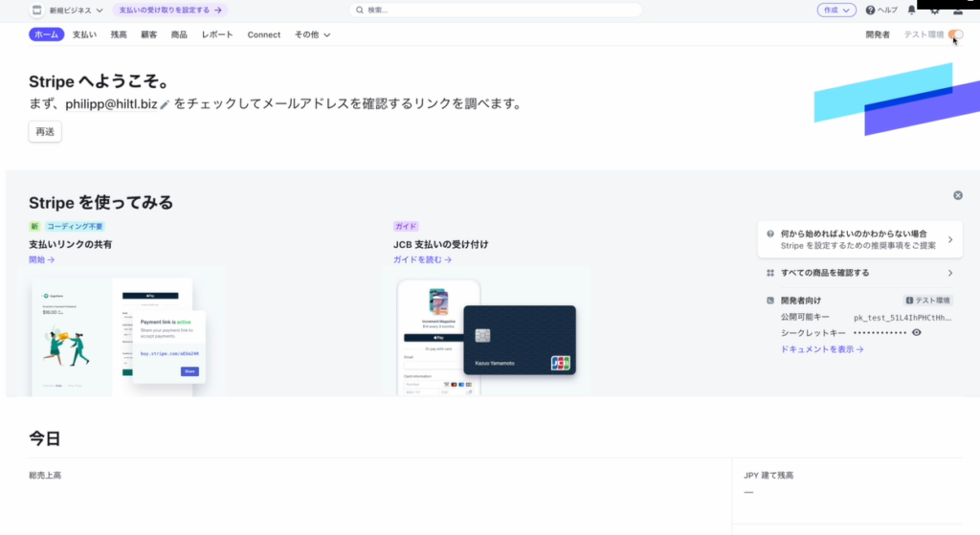Click ドキュメントを表示 link
Image resolution: width=980 pixels, height=535 pixels.
(822, 349)
